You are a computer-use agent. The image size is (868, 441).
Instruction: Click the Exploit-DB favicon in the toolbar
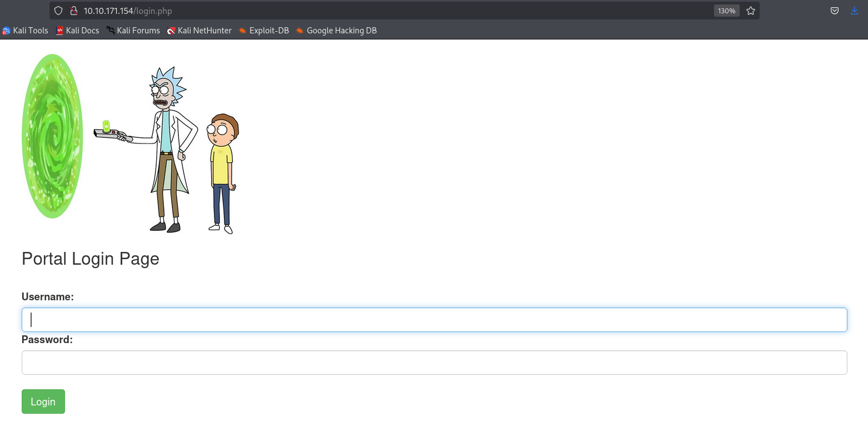click(242, 31)
